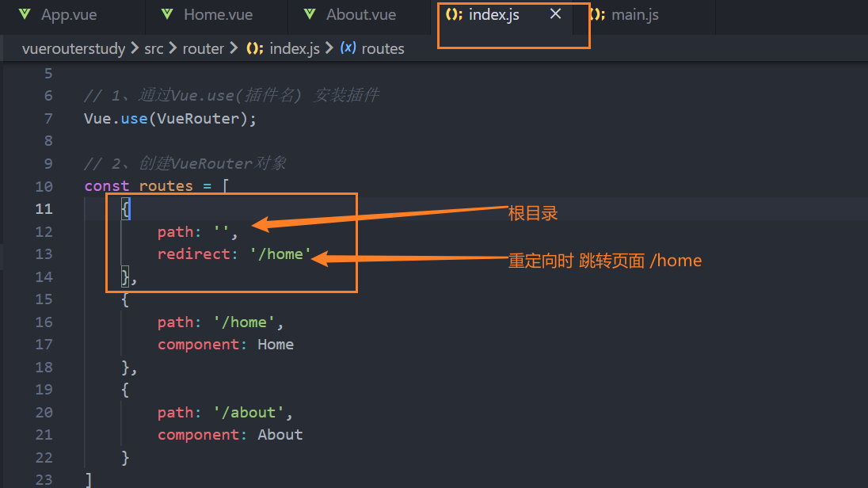Click the 'redirect' property on line 13

coord(193,254)
